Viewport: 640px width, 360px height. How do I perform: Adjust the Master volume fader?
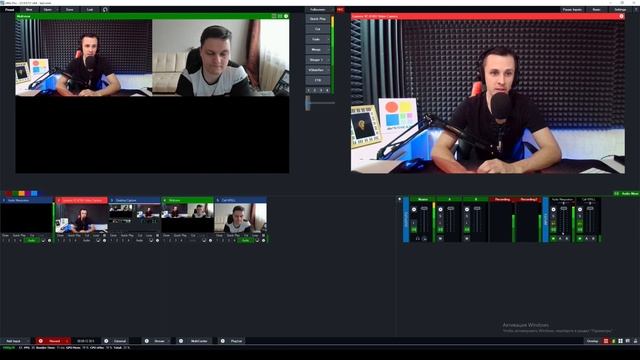[424, 209]
